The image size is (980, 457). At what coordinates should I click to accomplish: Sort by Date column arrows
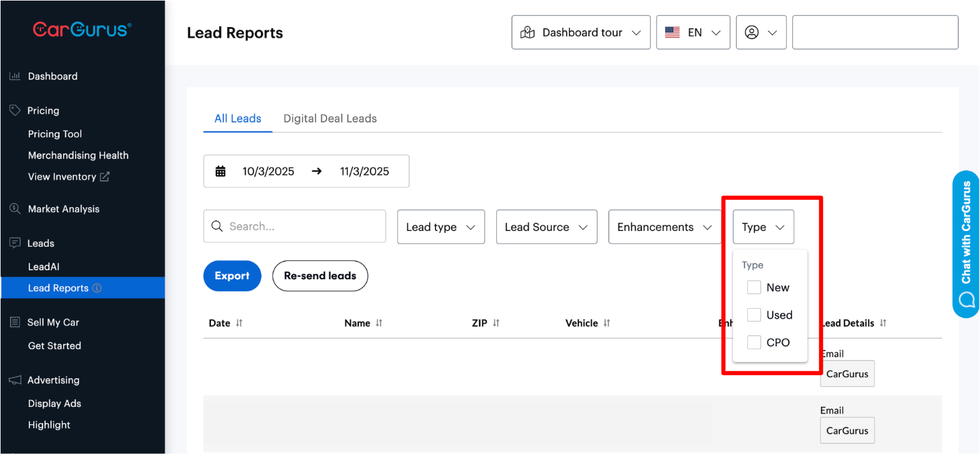(x=239, y=323)
